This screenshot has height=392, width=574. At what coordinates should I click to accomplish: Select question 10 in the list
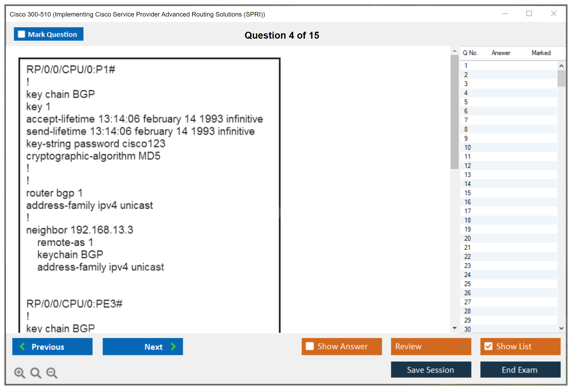coord(467,147)
